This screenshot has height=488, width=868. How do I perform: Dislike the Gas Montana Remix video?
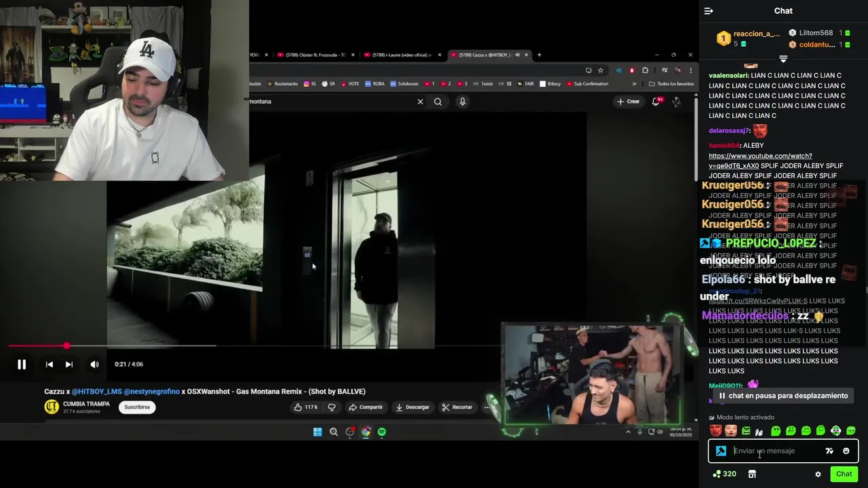[332, 407]
